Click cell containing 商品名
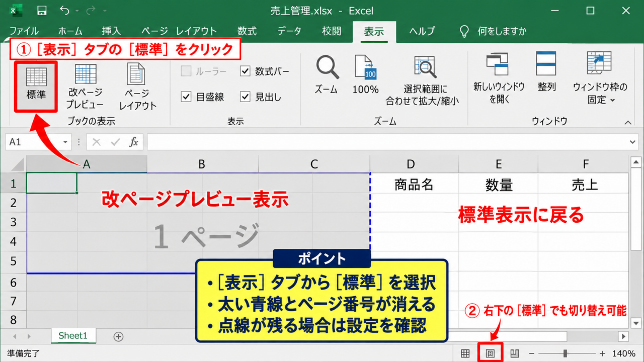 [x=414, y=184]
